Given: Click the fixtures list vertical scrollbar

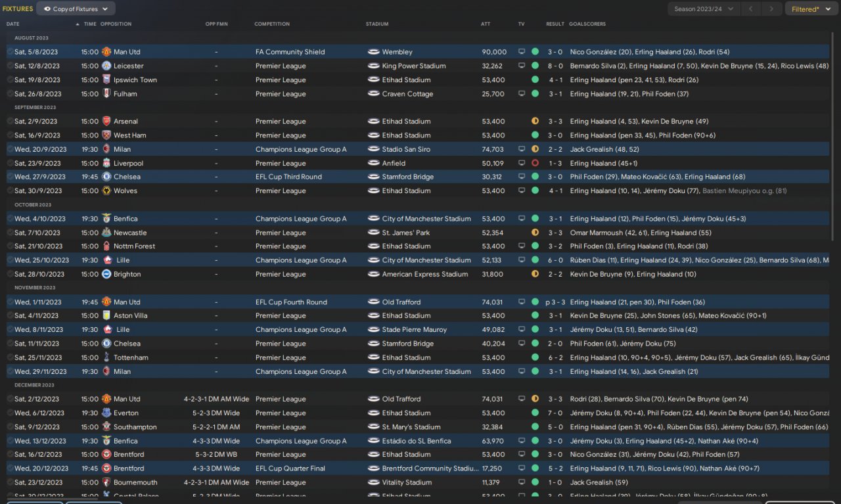Looking at the screenshot, I should (834, 136).
